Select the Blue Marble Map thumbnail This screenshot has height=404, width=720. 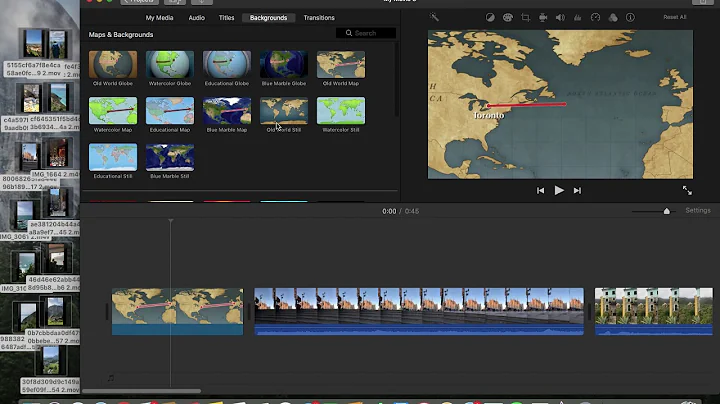[227, 111]
